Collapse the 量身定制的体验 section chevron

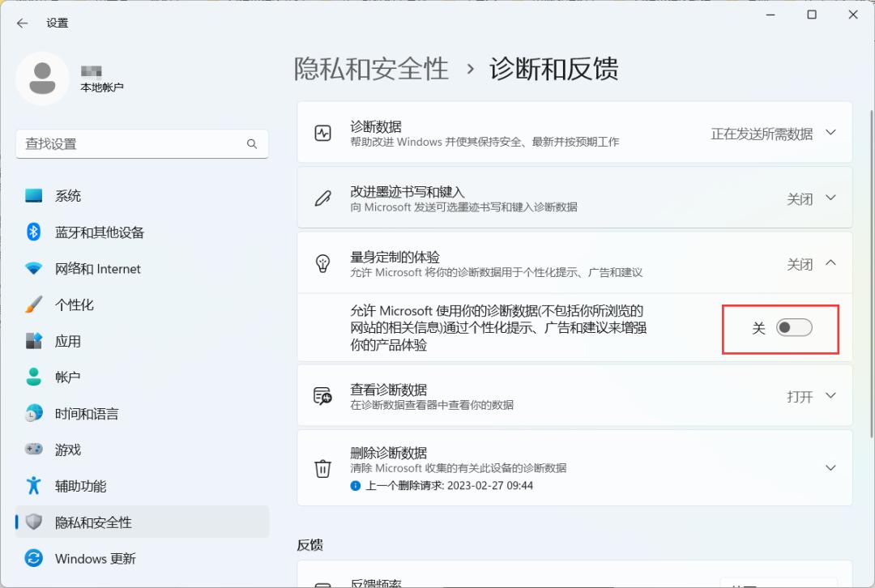(831, 262)
